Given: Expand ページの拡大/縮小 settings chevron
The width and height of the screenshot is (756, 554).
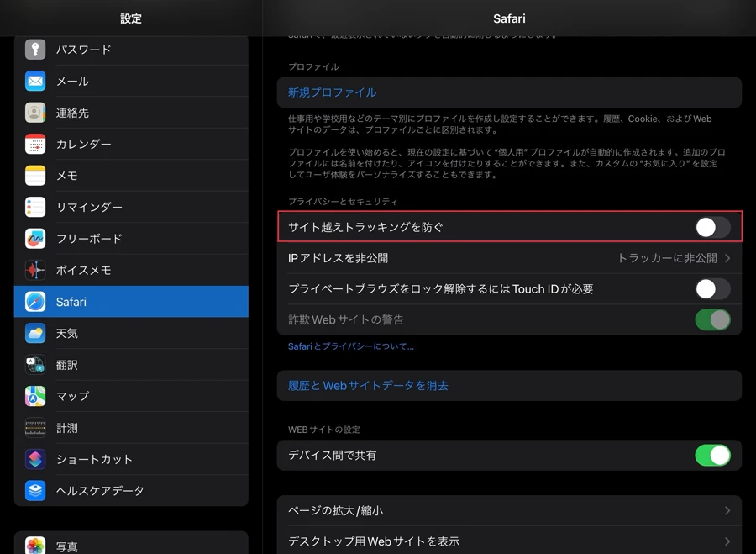Looking at the screenshot, I should pyautogui.click(x=727, y=510).
